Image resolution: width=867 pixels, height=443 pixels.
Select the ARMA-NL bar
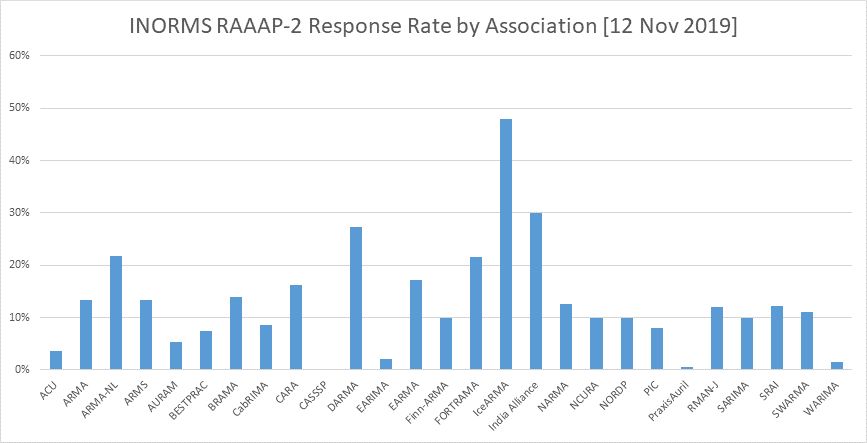click(x=116, y=312)
